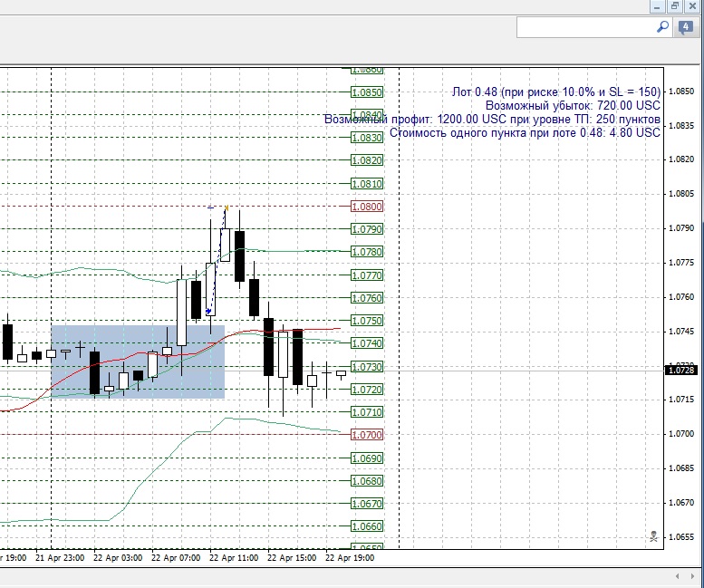Screen dimensions: 704x588
Task: Click the magnifier search icon
Action: click(x=662, y=27)
